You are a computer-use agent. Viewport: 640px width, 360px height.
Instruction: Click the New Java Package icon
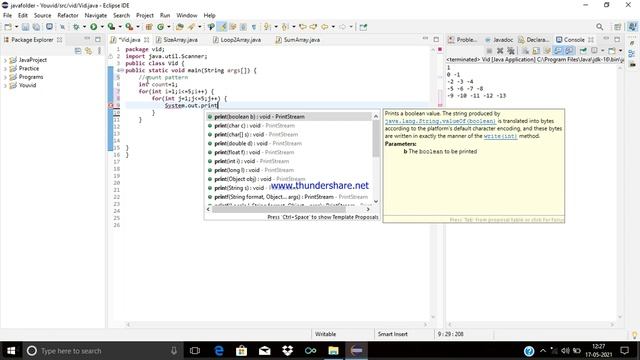coord(149,27)
